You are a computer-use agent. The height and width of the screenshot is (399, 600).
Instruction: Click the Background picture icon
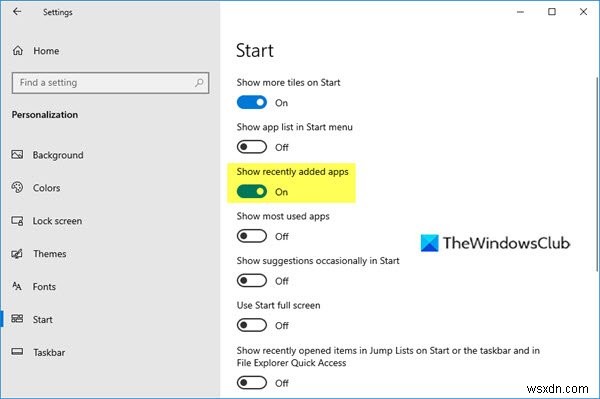(x=17, y=155)
